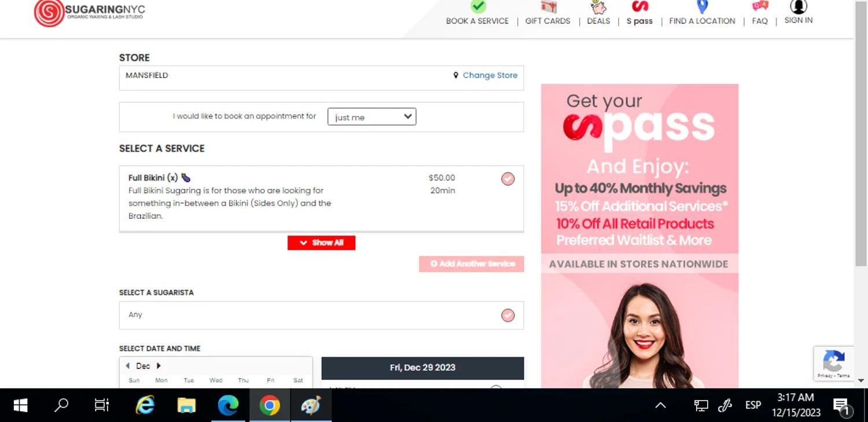
Task: Click the Any sugarista selection field
Action: [x=321, y=315]
